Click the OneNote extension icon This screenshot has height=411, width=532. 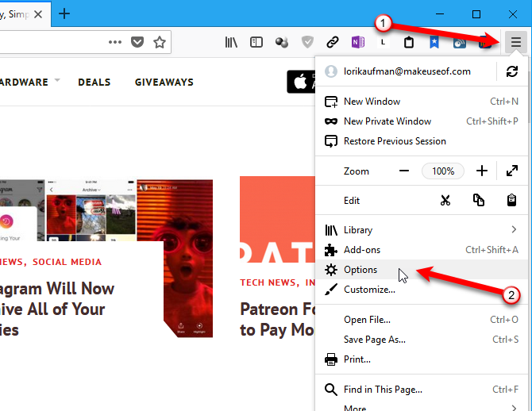[x=357, y=42]
